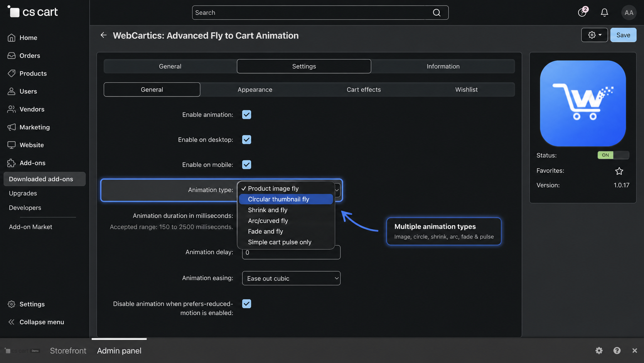Click the Products label in the sidebar
The width and height of the screenshot is (644, 363).
[x=33, y=73]
